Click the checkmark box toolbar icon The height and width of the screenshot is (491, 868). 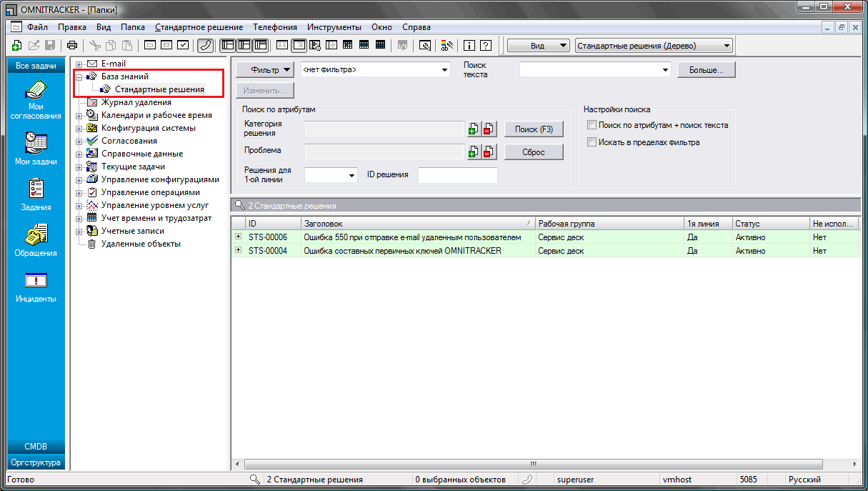click(183, 46)
